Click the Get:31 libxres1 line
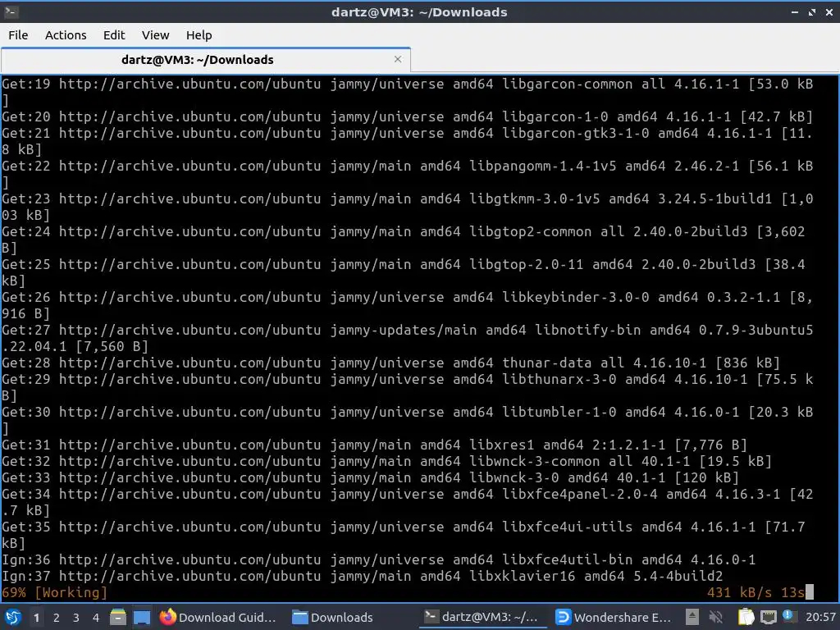The image size is (840, 630). [374, 445]
